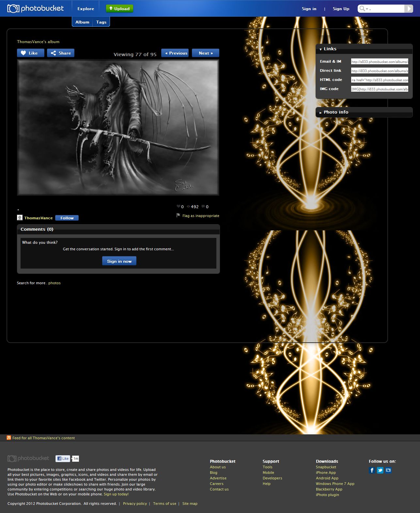This screenshot has height=513, width=420.
Task: Select the IMG code field
Action: click(380, 89)
